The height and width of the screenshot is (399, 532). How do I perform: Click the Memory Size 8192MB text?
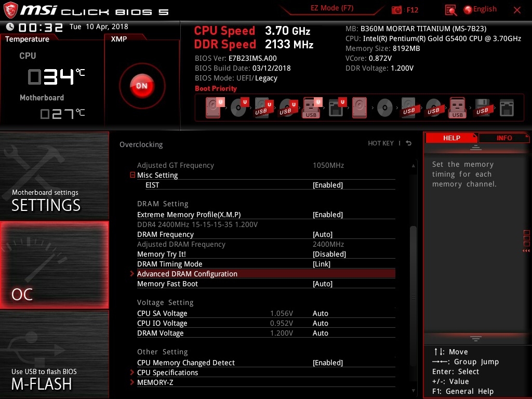383,48
